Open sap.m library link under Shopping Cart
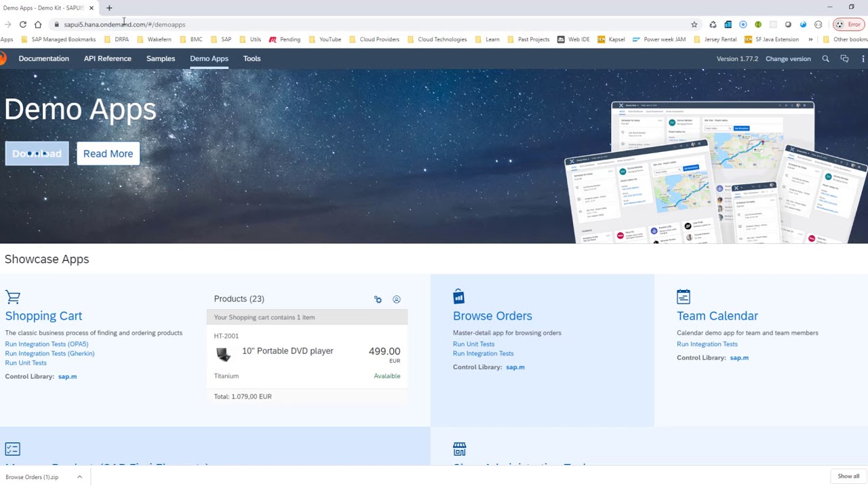Image resolution: width=868 pixels, height=488 pixels. tap(67, 377)
